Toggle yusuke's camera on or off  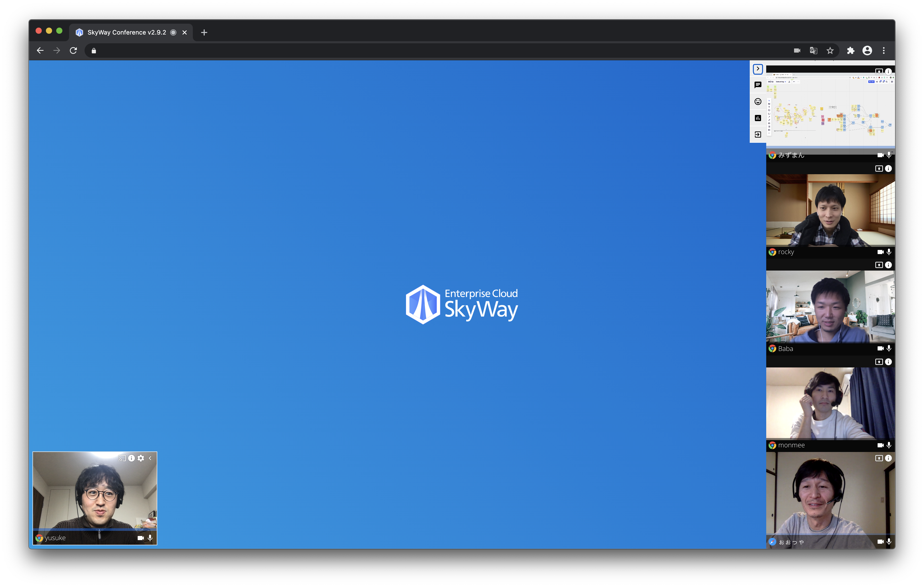(x=141, y=538)
